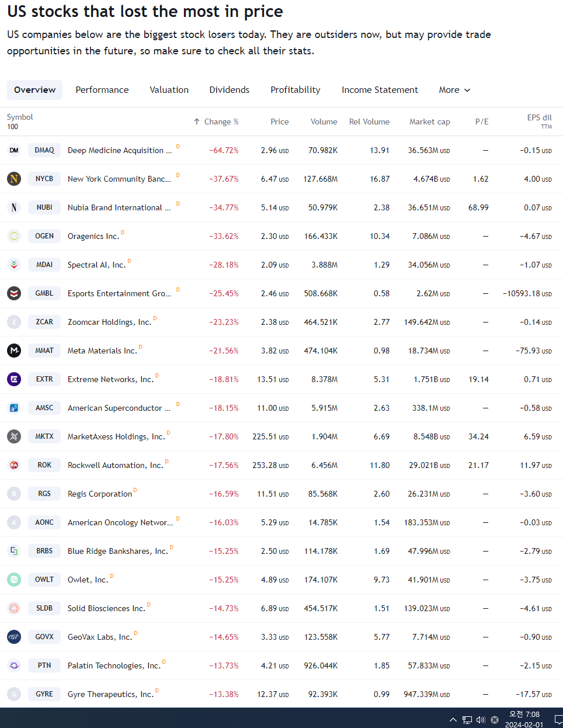Switch to the Income Statement tab
This screenshot has height=728, width=563.
tap(380, 90)
